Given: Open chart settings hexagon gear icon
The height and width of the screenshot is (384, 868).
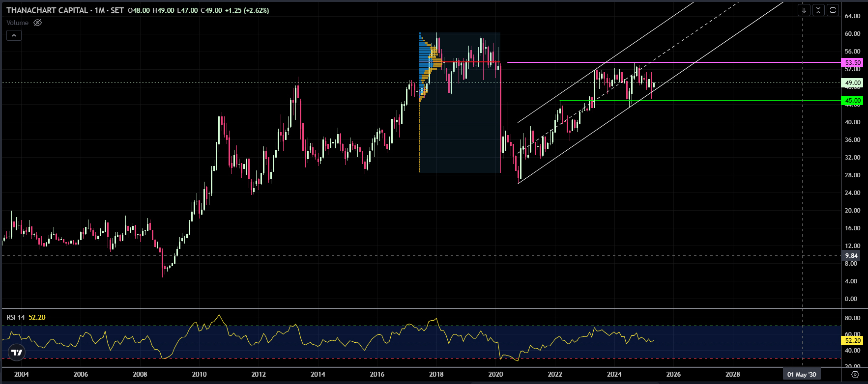Looking at the screenshot, I should click(x=855, y=374).
